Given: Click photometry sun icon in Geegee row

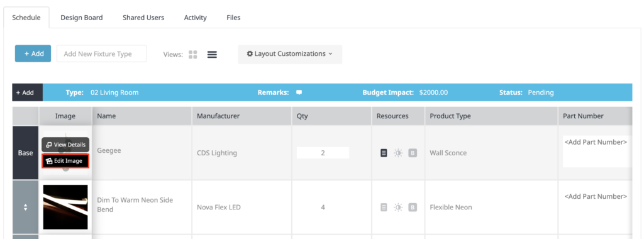Looking at the screenshot, I should pyautogui.click(x=398, y=153).
